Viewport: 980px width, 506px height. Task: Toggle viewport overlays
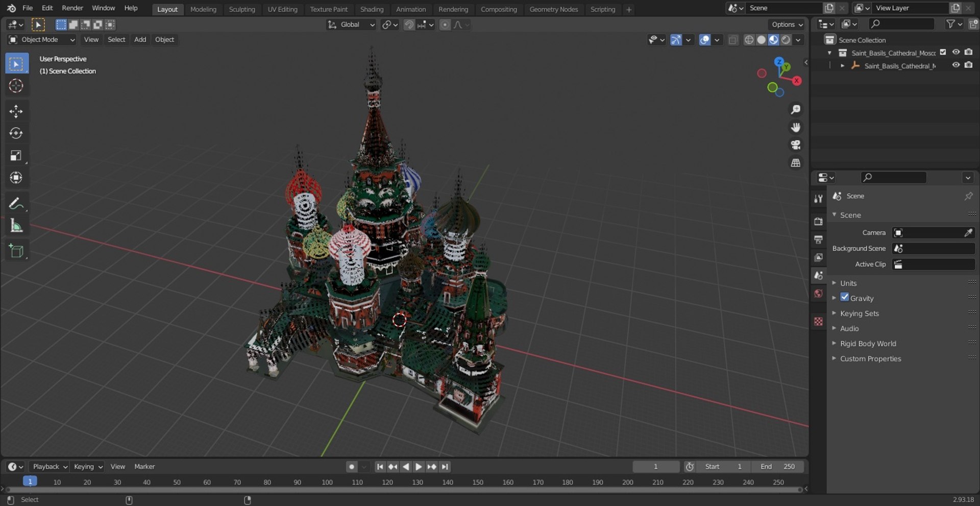click(704, 40)
